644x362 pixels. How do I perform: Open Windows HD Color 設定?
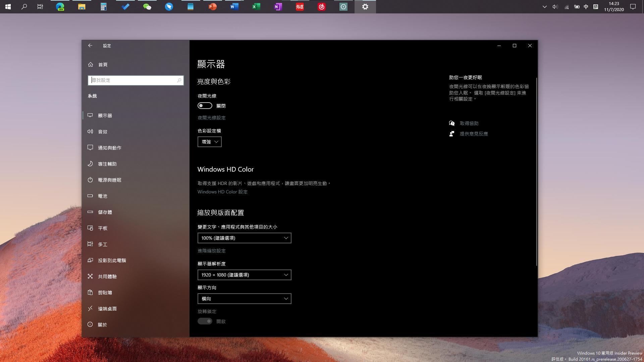click(222, 191)
